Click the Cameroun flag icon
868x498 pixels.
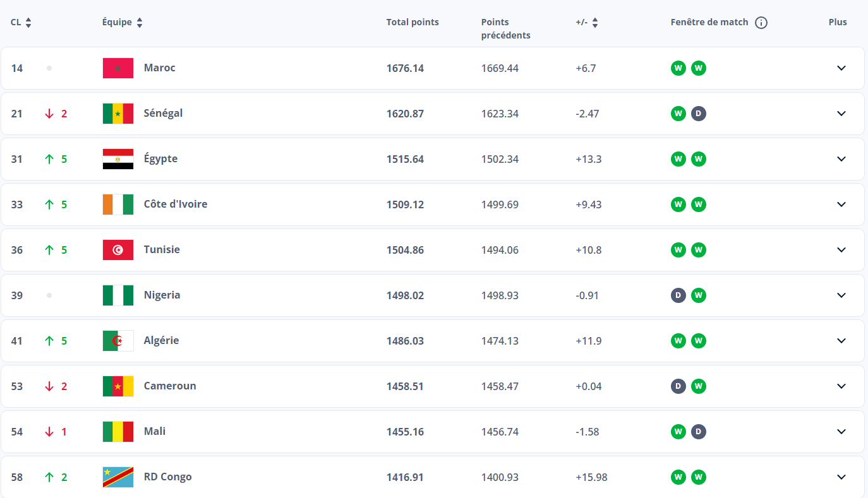(118, 386)
